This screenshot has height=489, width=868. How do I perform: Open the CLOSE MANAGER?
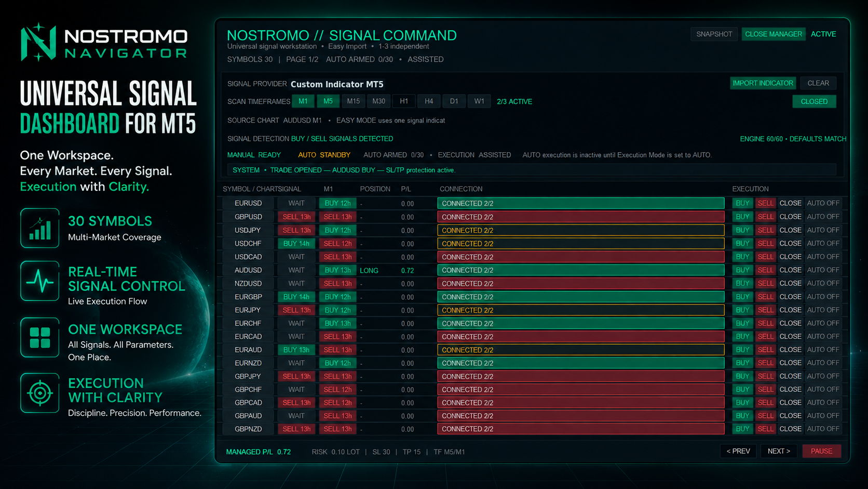[x=774, y=34]
